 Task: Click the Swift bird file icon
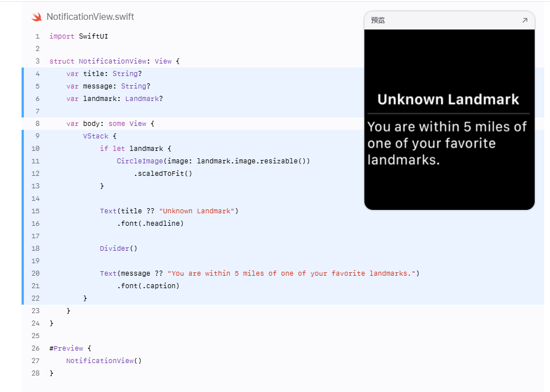point(36,17)
